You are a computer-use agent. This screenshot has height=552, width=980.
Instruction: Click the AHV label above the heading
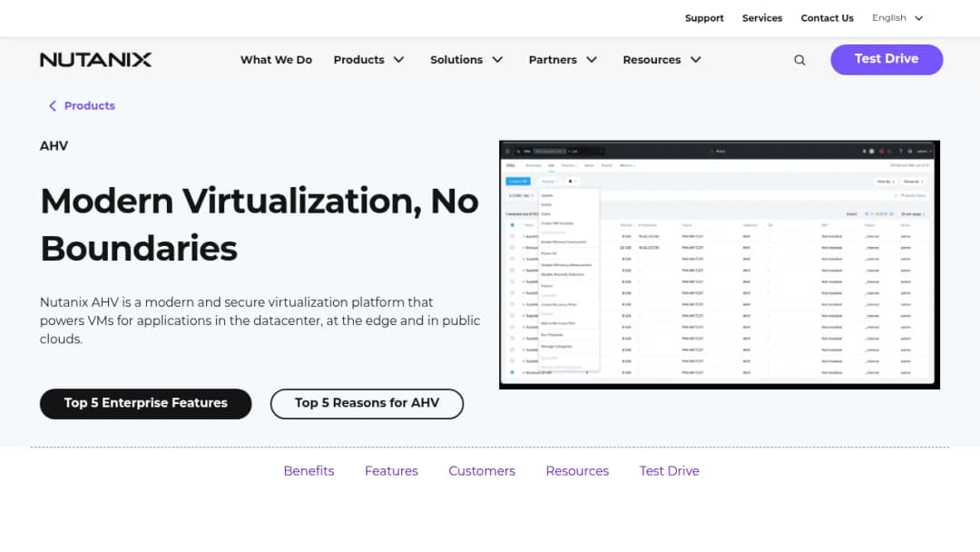click(x=54, y=145)
